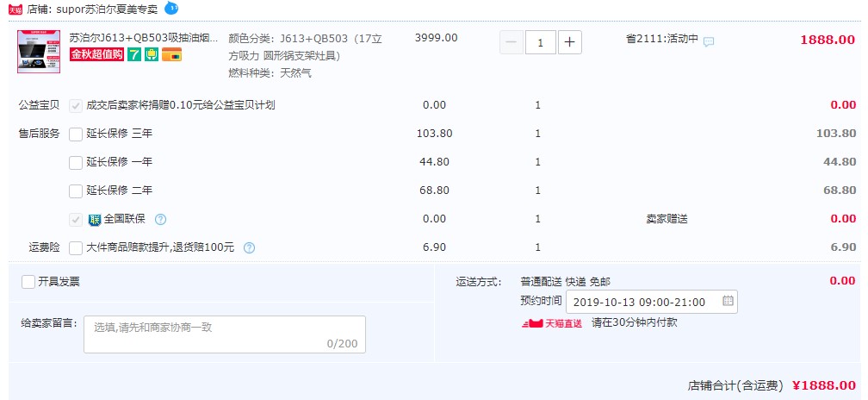Open the Supor range hood product thumbnail
868x400 pixels.
(39, 52)
